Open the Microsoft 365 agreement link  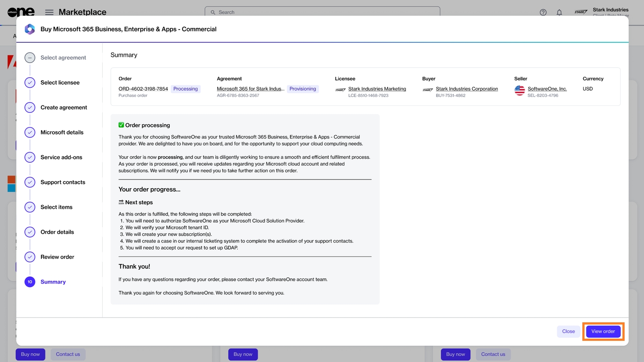coord(250,89)
